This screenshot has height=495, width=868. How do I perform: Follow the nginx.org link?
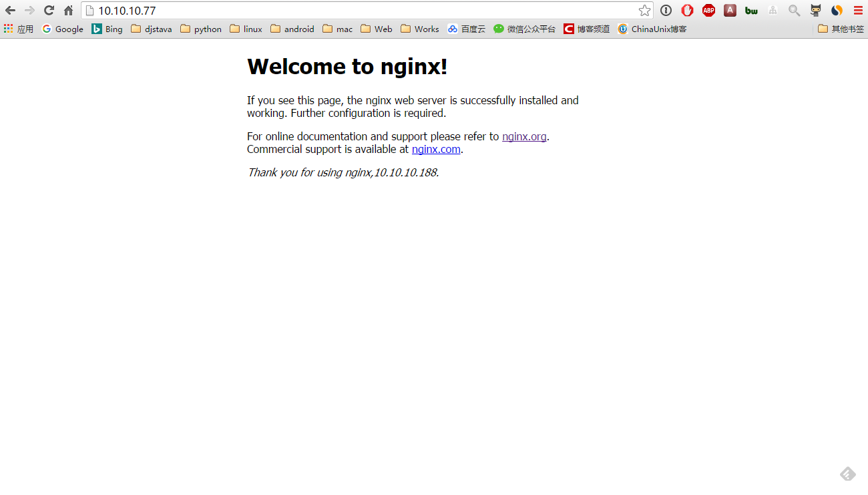(524, 136)
